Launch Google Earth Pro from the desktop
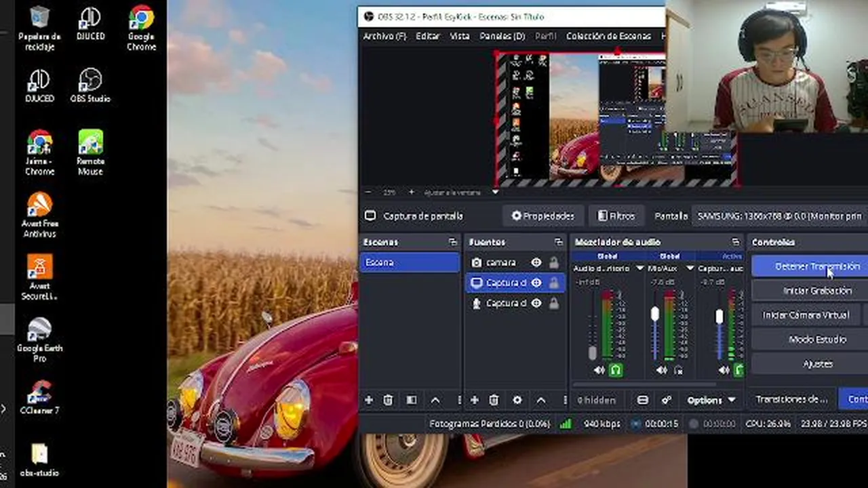 (39, 340)
